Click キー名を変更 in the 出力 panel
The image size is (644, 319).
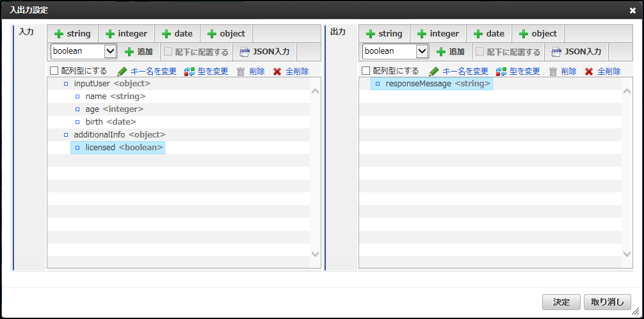click(x=459, y=72)
